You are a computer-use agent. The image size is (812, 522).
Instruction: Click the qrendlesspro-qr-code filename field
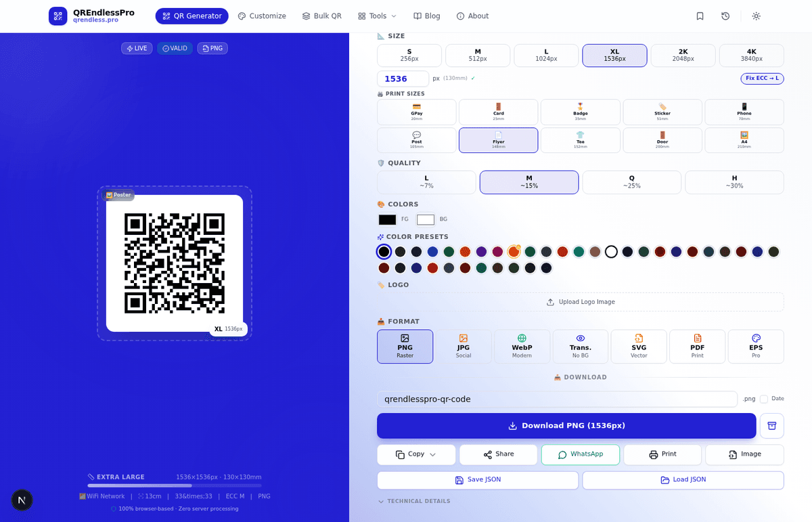(x=557, y=399)
